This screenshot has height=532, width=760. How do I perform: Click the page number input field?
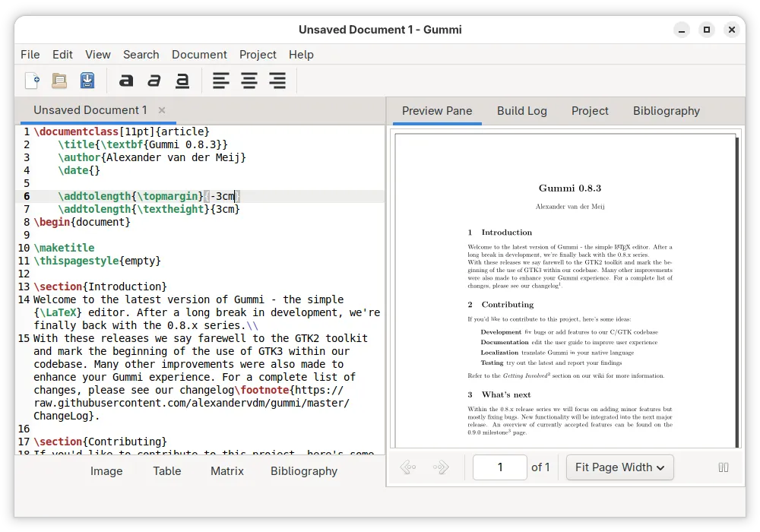[500, 467]
